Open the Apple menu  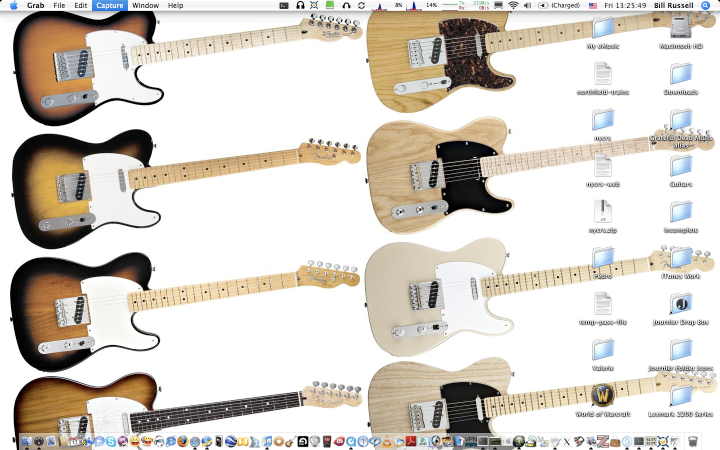click(x=14, y=6)
